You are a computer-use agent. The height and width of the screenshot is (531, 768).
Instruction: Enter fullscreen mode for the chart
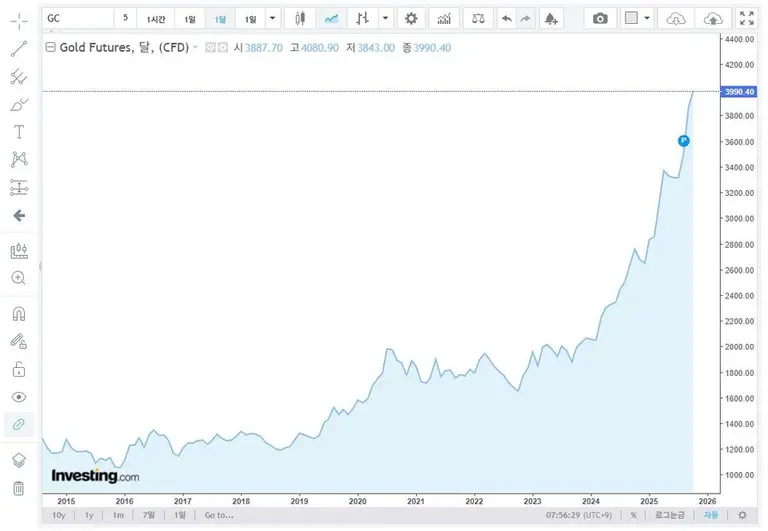[x=745, y=18]
